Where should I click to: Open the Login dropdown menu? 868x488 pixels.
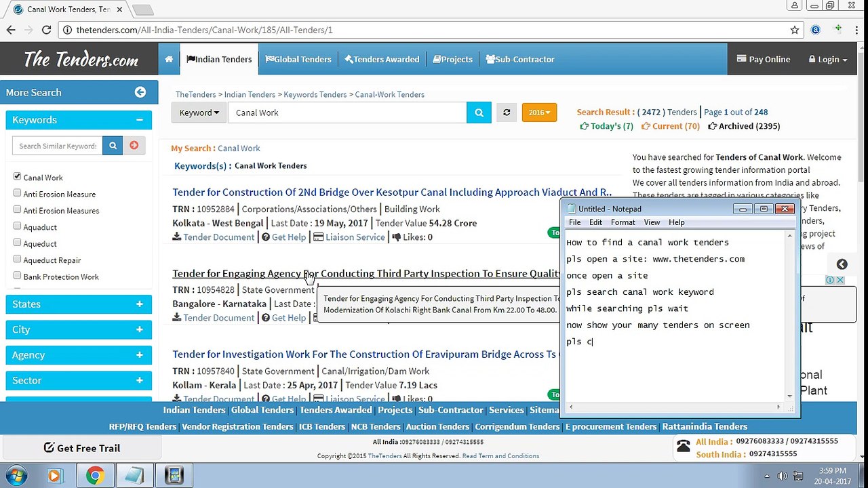(x=827, y=59)
